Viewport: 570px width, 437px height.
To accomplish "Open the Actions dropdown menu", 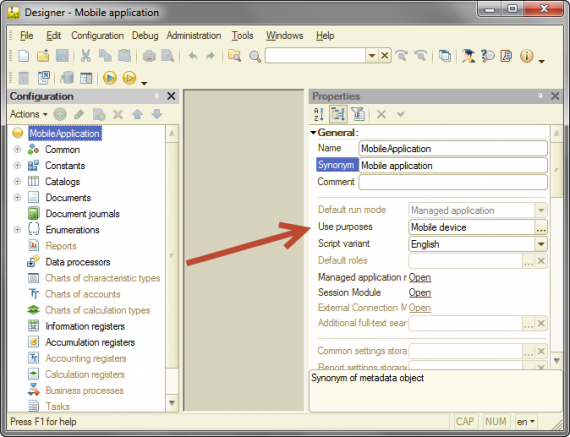I will pos(29,114).
